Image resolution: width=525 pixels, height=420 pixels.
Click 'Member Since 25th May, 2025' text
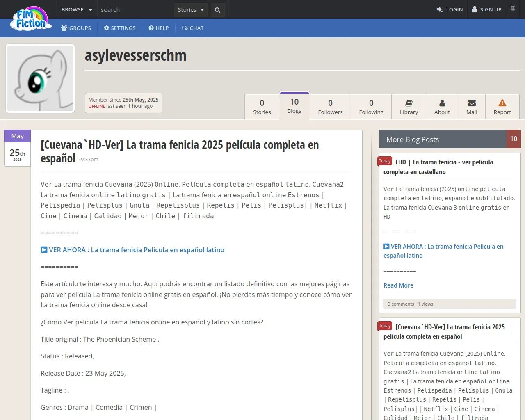point(123,100)
